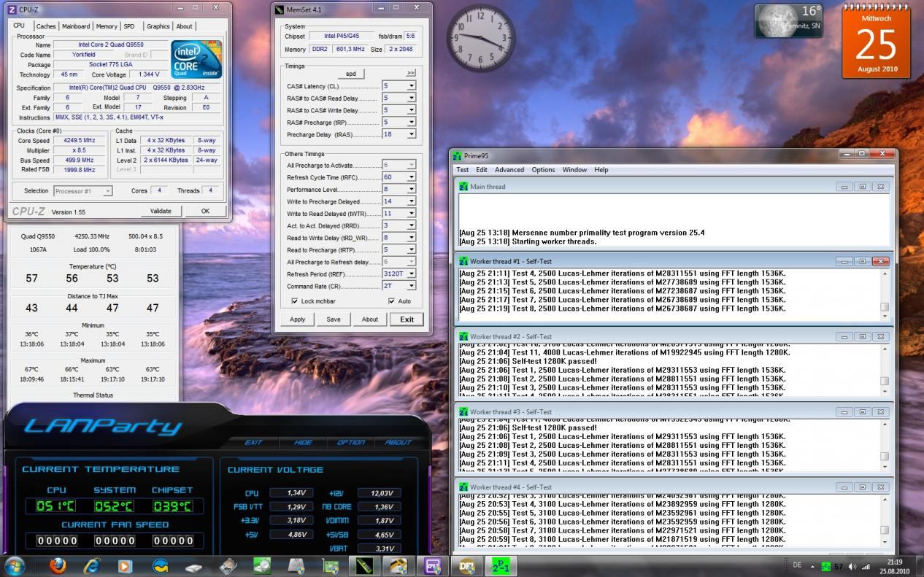The width and height of the screenshot is (924, 577).
Task: Click the Worker thread #3 window icon
Action: 463,412
